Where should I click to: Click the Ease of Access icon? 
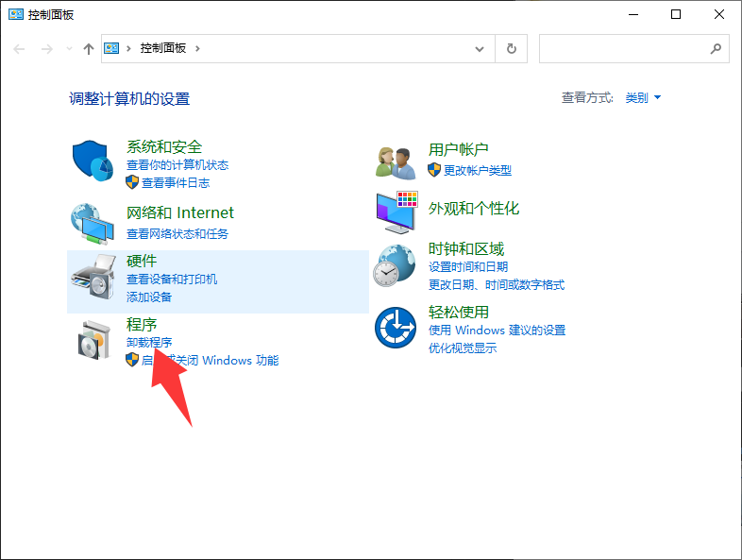coord(395,328)
